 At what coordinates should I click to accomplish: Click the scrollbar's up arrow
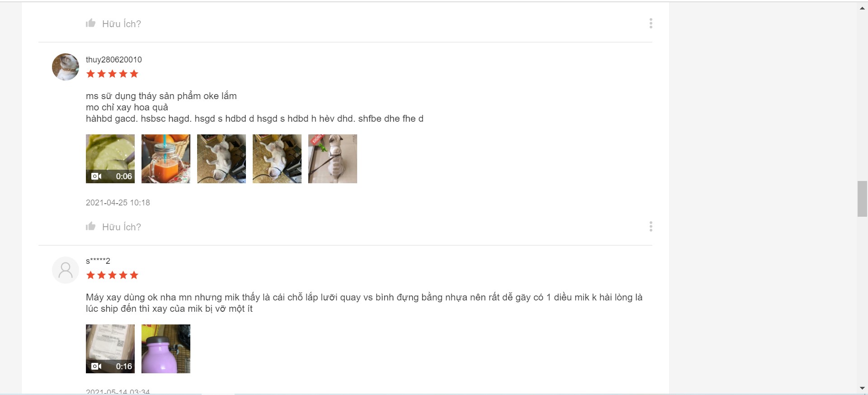point(862,8)
